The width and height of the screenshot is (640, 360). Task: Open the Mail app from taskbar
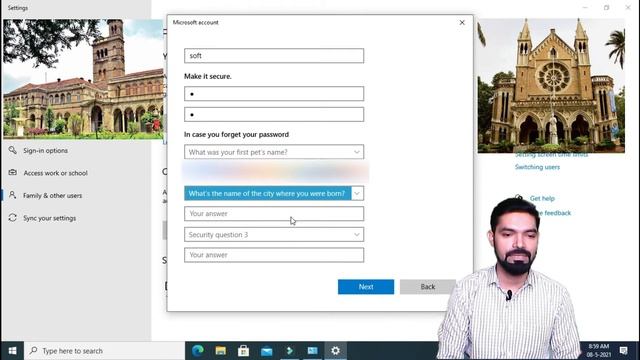tap(267, 351)
